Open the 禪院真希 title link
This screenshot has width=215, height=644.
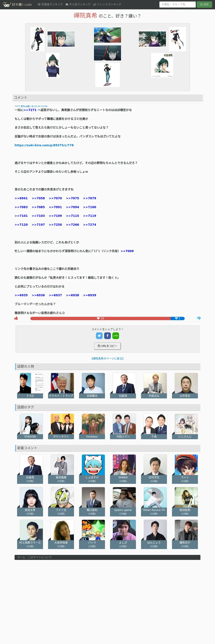pos(85,16)
